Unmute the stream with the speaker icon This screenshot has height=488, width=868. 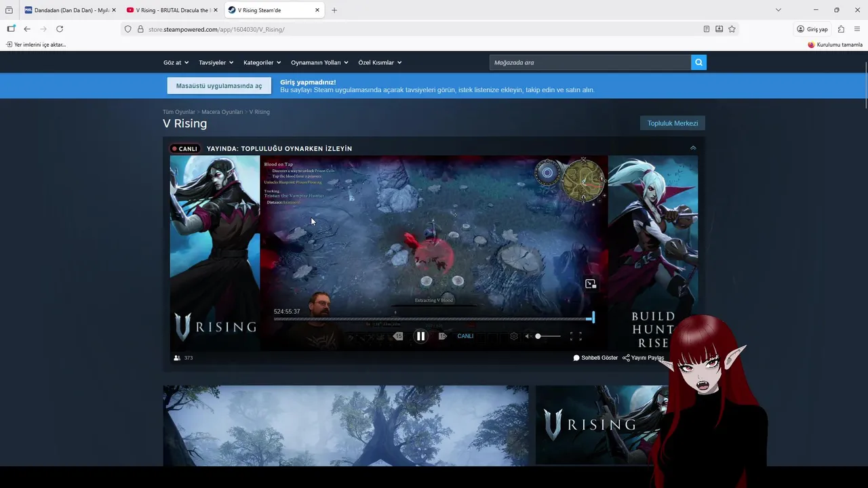pyautogui.click(x=528, y=336)
